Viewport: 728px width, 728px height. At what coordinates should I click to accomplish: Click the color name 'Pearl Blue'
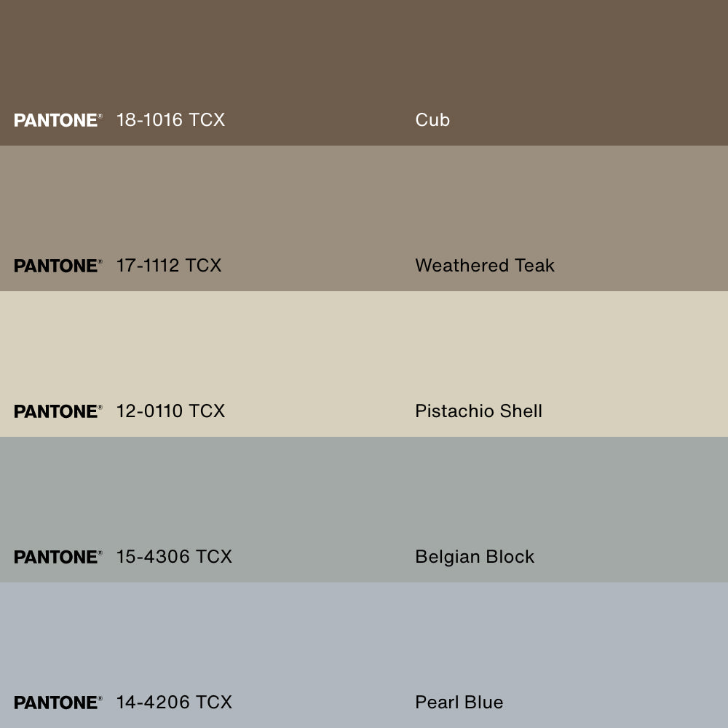(x=459, y=702)
